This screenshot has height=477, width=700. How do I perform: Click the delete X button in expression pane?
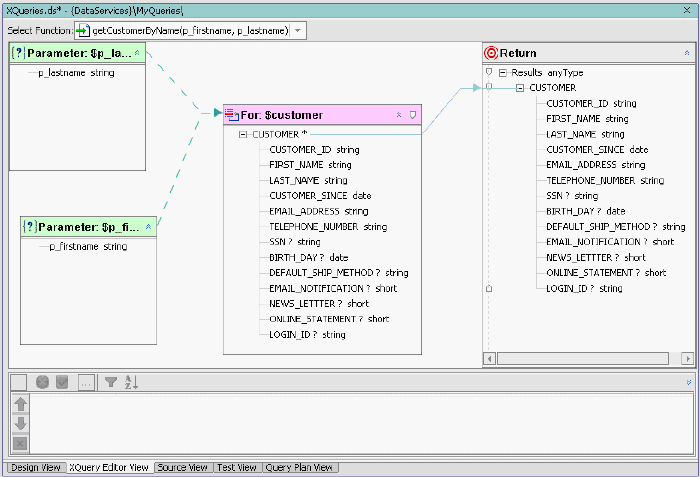20,444
